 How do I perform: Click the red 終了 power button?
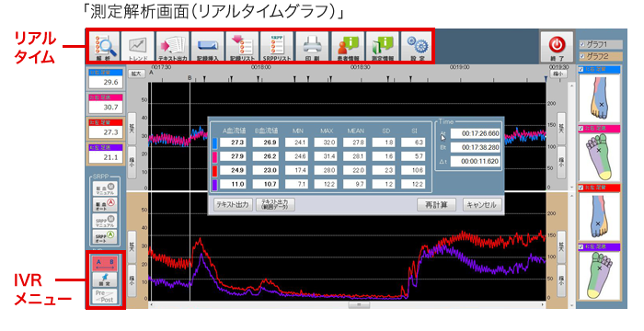coord(557,46)
